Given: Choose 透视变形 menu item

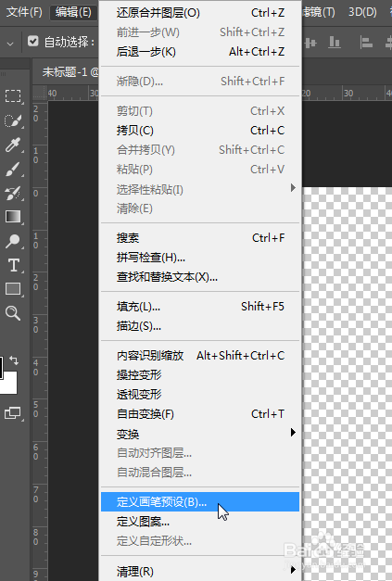Looking at the screenshot, I should [200, 395].
